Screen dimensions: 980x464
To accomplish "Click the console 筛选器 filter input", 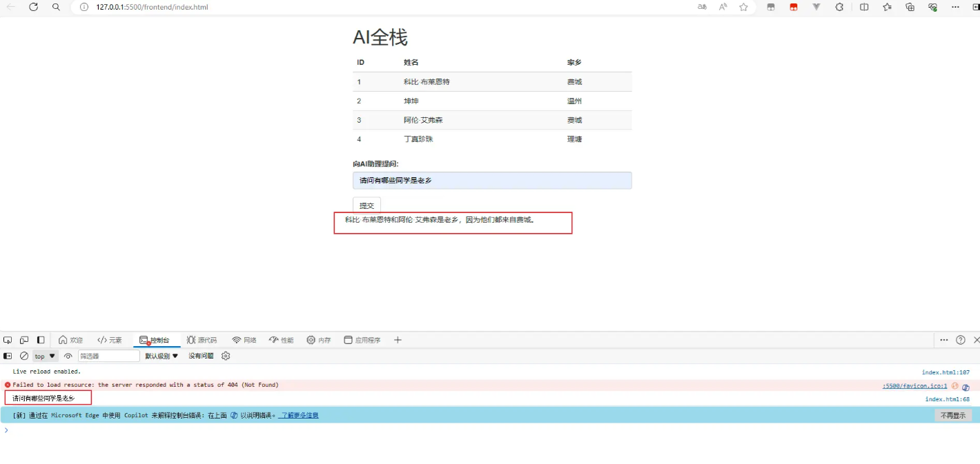I will pyautogui.click(x=108, y=356).
